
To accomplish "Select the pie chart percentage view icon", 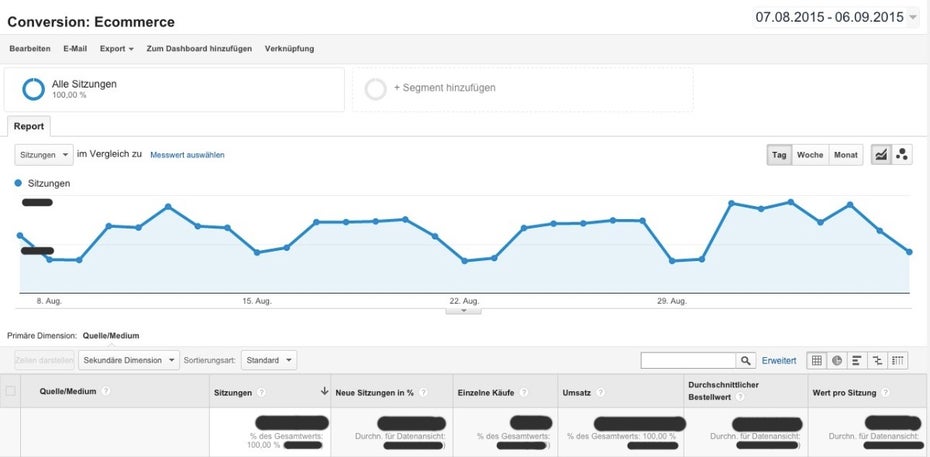I will (x=837, y=360).
